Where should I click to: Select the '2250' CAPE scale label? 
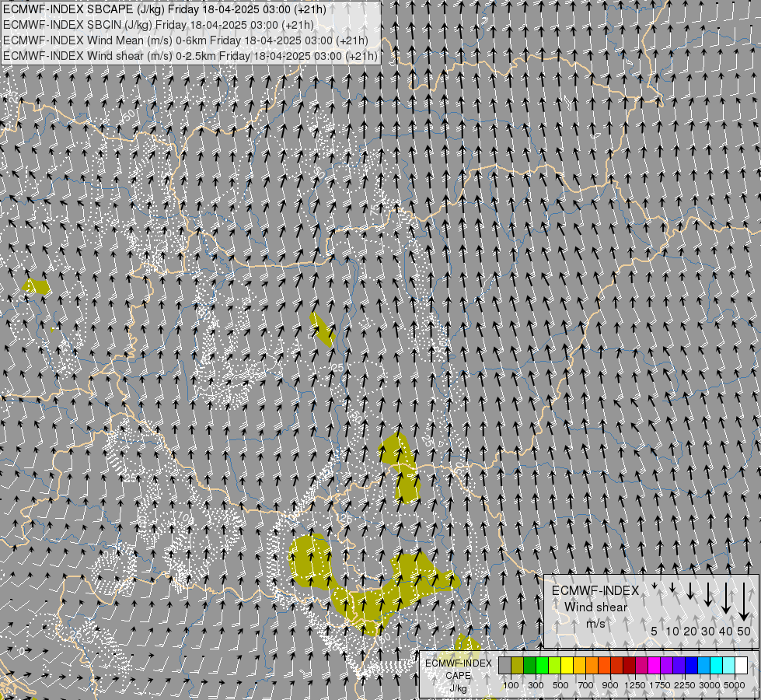click(x=686, y=685)
